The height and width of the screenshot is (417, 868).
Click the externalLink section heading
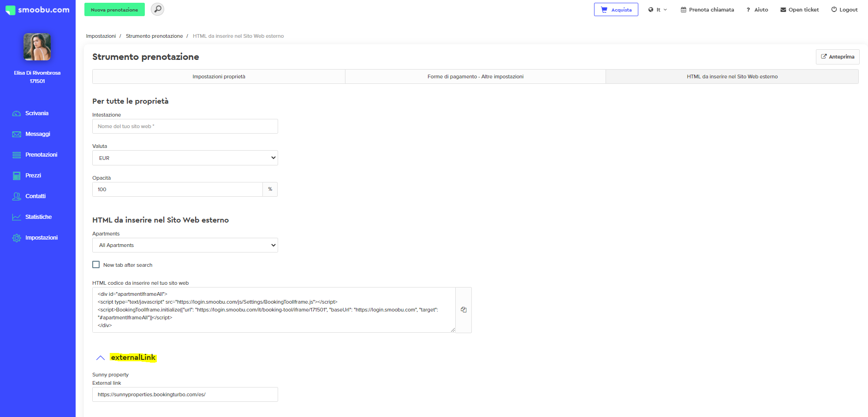click(x=133, y=358)
